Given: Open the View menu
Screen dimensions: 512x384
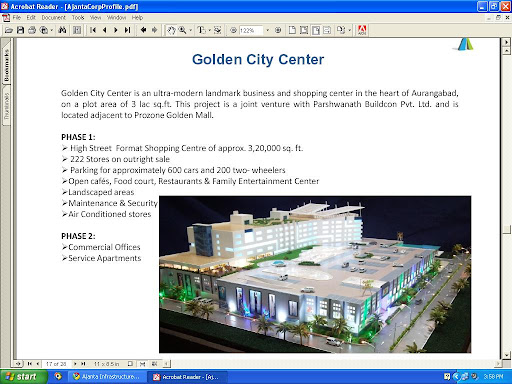Looking at the screenshot, I should point(95,17).
